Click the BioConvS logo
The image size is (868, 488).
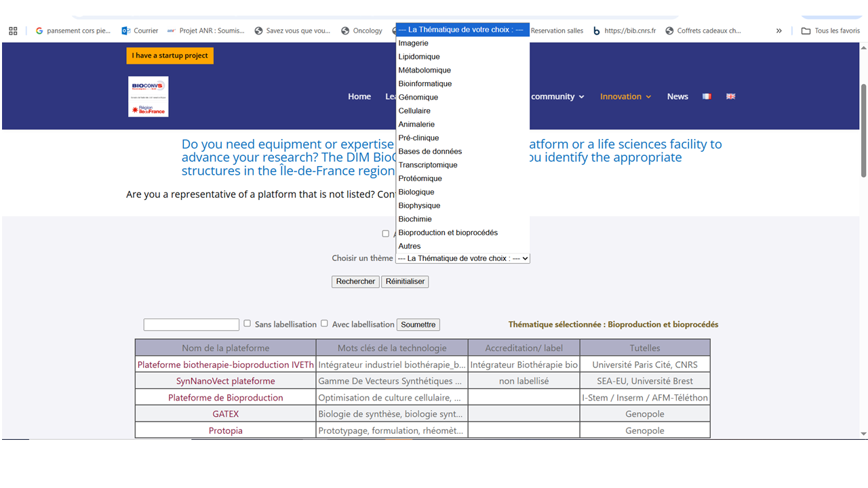tap(148, 96)
